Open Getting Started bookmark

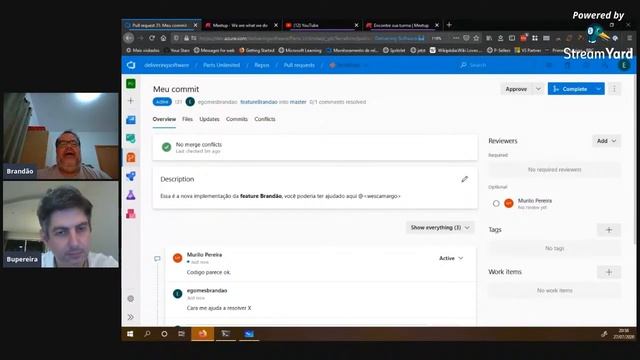(x=257, y=51)
